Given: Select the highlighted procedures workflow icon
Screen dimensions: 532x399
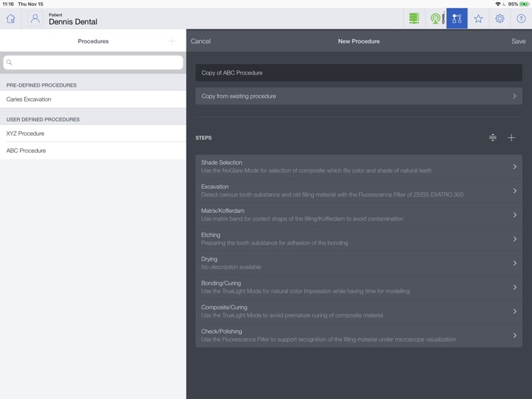Looking at the screenshot, I should 457,18.
